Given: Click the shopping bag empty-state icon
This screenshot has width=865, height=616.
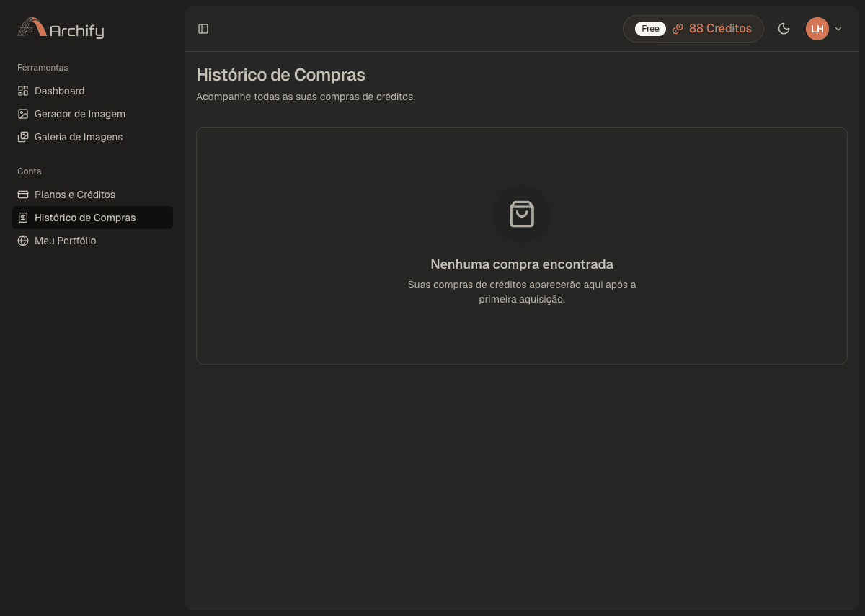Looking at the screenshot, I should [x=522, y=214].
